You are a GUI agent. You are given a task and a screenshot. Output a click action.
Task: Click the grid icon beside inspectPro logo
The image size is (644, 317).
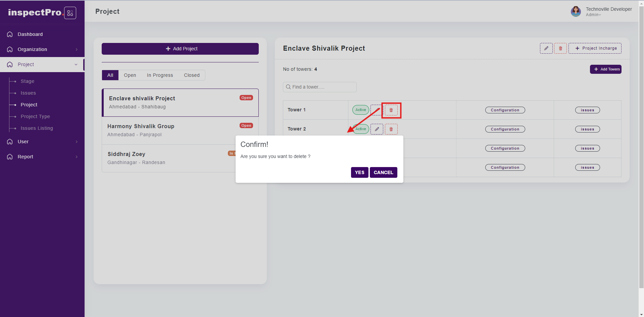point(70,13)
